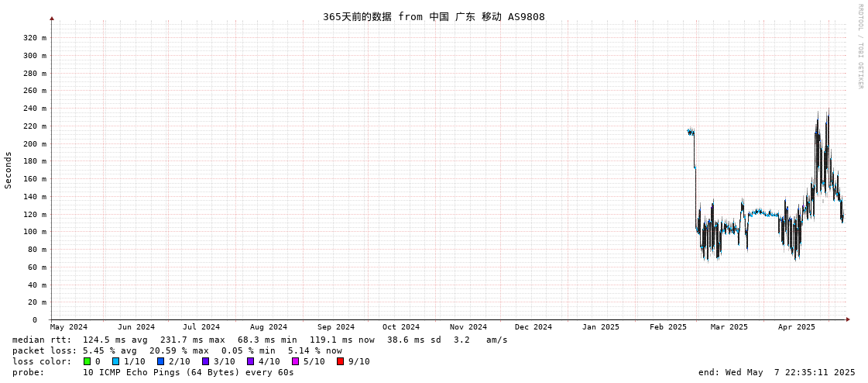Click the '180 m' y-axis label
Screen dimensions: 868x383
34,161
